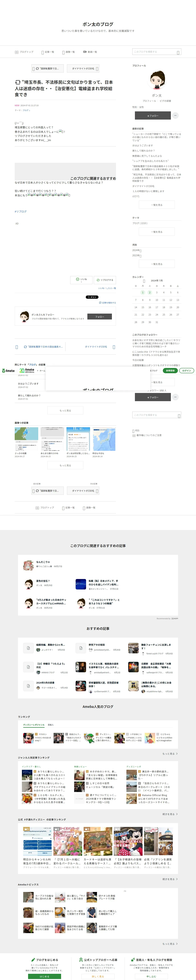Select ディズニーレポジャンル ranking tab

[x=34, y=725]
